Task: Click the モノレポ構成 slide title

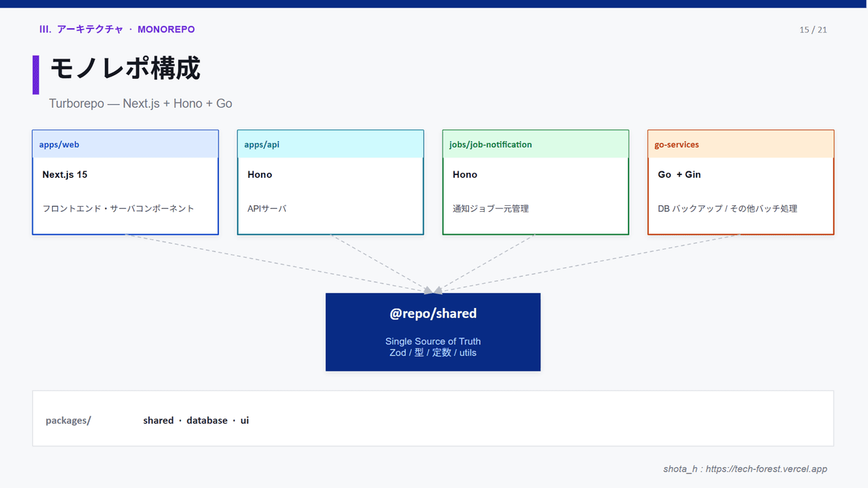Action: pos(124,69)
